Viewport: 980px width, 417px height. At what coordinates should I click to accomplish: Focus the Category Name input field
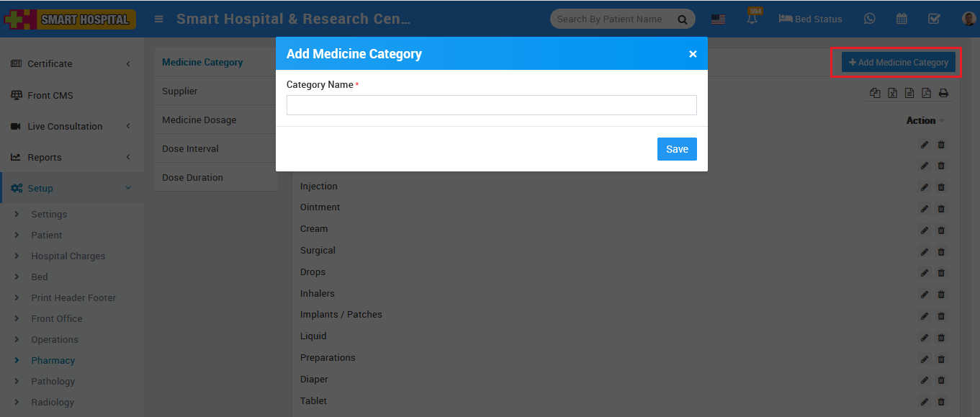click(491, 105)
